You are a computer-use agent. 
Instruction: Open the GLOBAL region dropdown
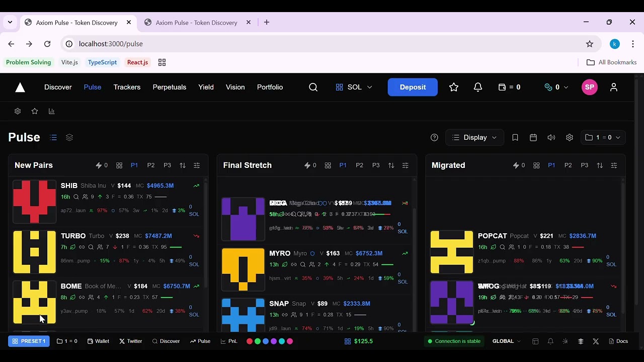point(507,341)
